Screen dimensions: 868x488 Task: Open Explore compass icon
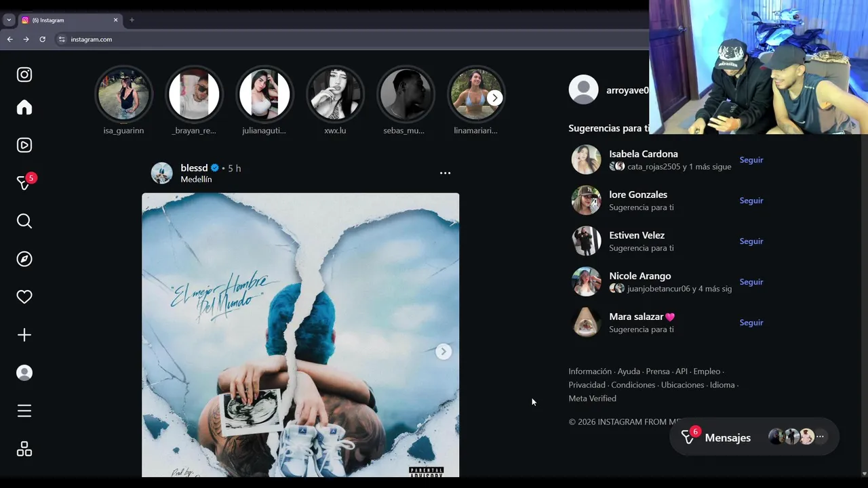point(24,259)
